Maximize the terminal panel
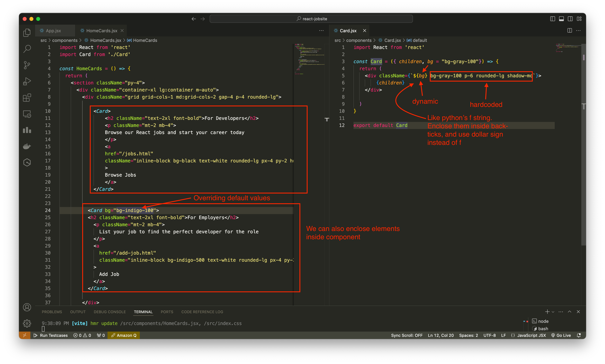The height and width of the screenshot is (364, 605). (569, 312)
